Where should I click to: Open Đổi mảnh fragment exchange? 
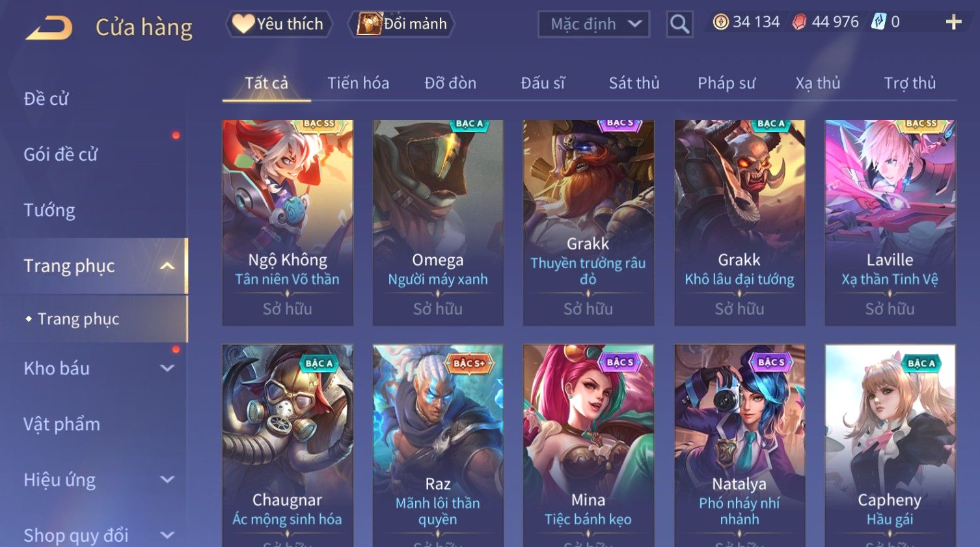pyautogui.click(x=402, y=24)
